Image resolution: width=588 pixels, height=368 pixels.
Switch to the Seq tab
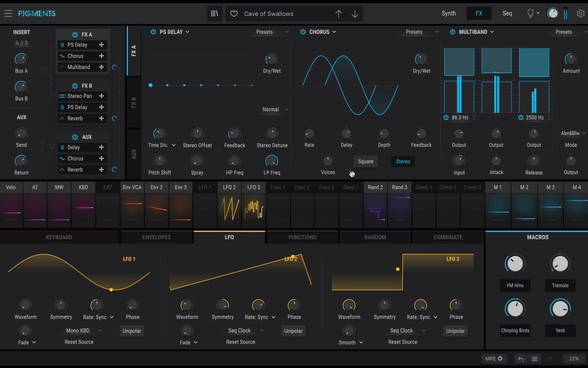(507, 13)
